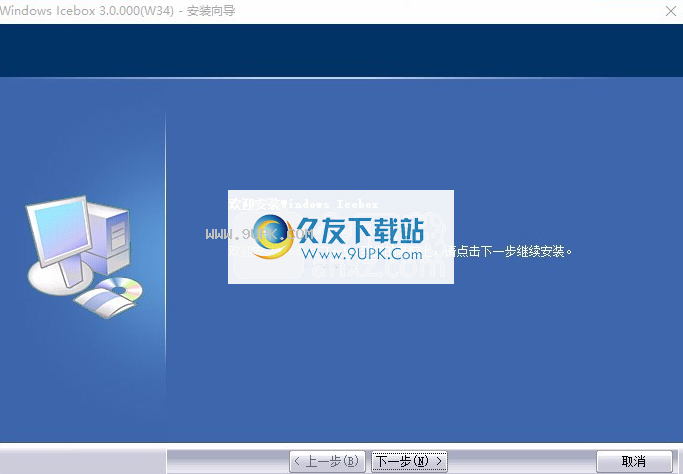
Task: Click the 下一步(N) next button
Action: (409, 461)
